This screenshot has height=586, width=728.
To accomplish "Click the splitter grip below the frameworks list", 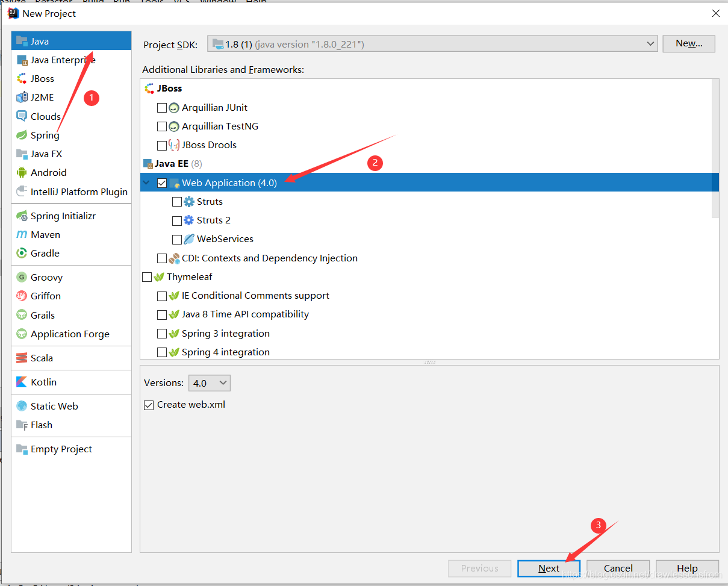I will [430, 363].
